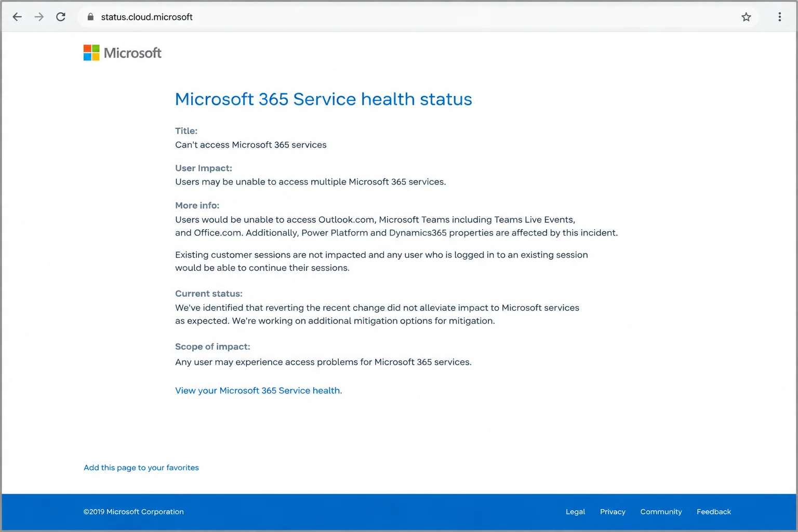798x532 pixels.
Task: Click paragraph starting We've identified that reverting
Action: pos(377,314)
